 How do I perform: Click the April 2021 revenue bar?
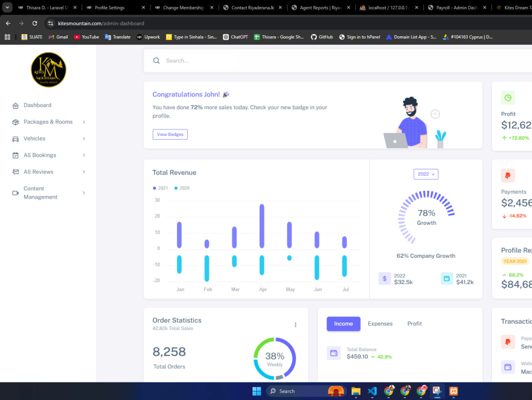262,226
